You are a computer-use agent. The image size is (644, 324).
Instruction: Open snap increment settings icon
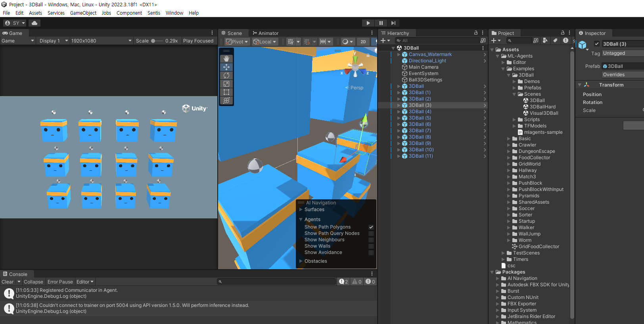tap(323, 41)
